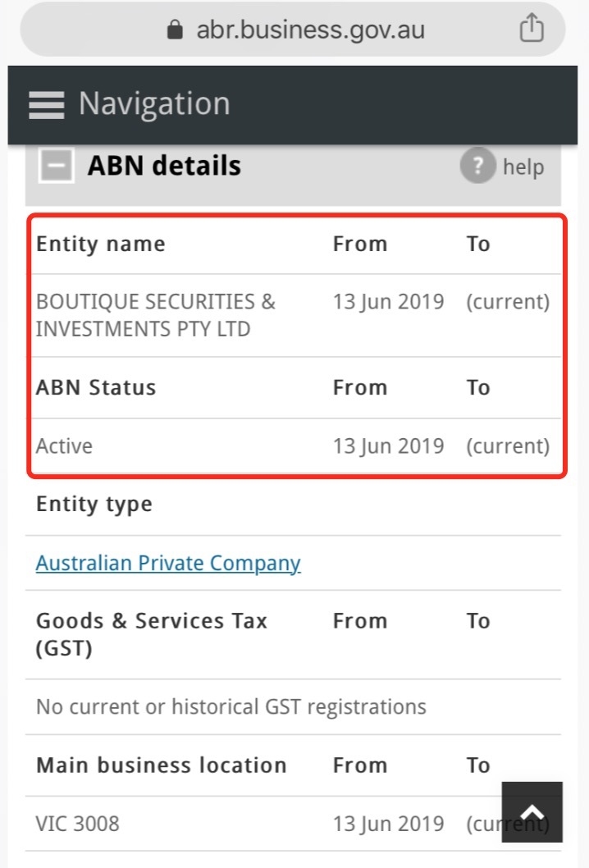Collapse the ABN details section
This screenshot has width=589, height=868.
tap(56, 166)
